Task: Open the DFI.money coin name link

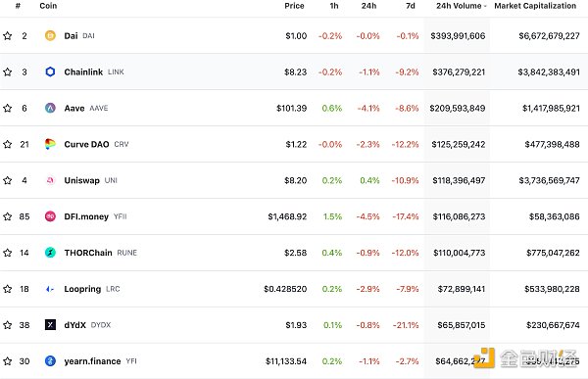Action: (x=86, y=216)
